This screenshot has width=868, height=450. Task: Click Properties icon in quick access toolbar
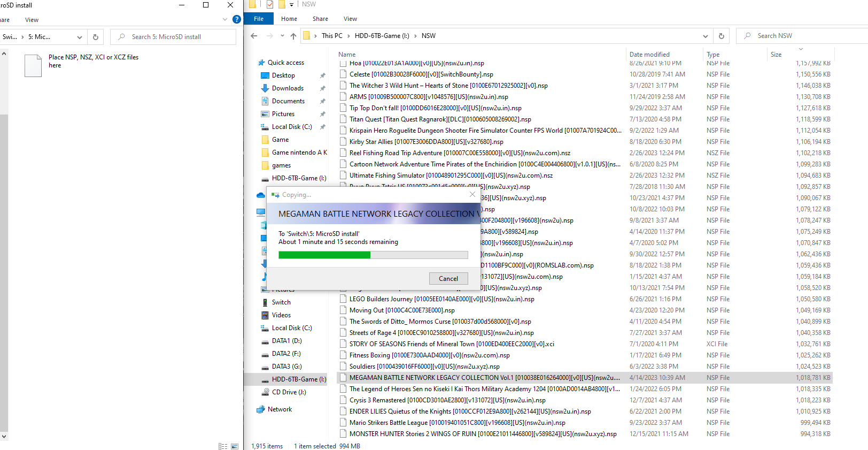[x=270, y=4]
